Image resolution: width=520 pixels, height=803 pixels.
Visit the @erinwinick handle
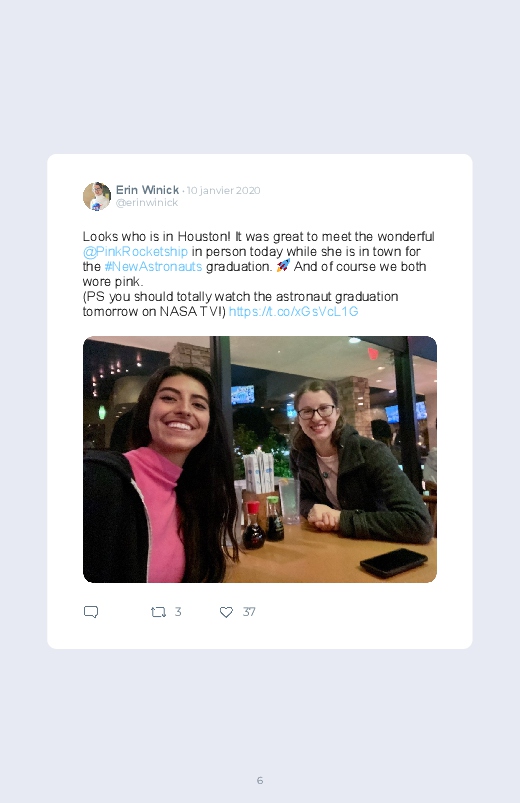pyautogui.click(x=147, y=202)
